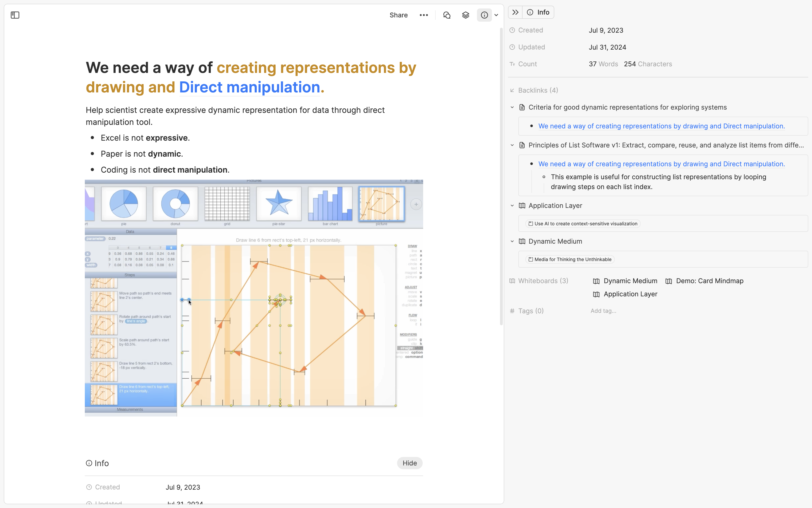Select the donut chart thumbnail in image
The height and width of the screenshot is (508, 812).
175,204
